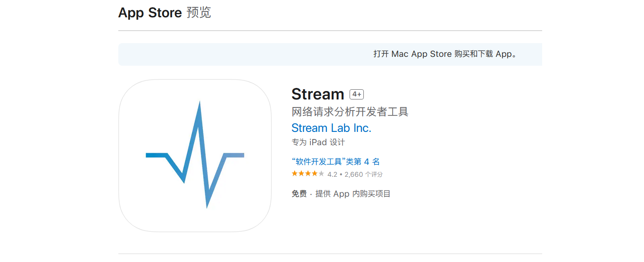644x262 pixels.
Task: Open the Stream Lab Inc. developer page
Action: [331, 128]
